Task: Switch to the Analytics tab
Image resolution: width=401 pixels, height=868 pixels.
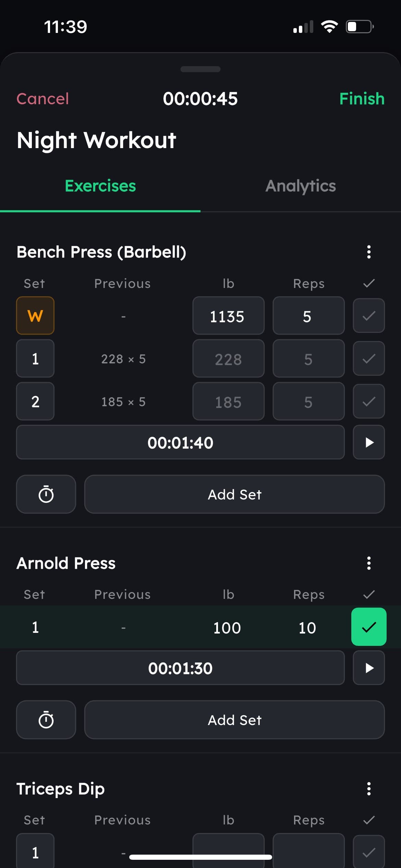Action: click(x=301, y=185)
